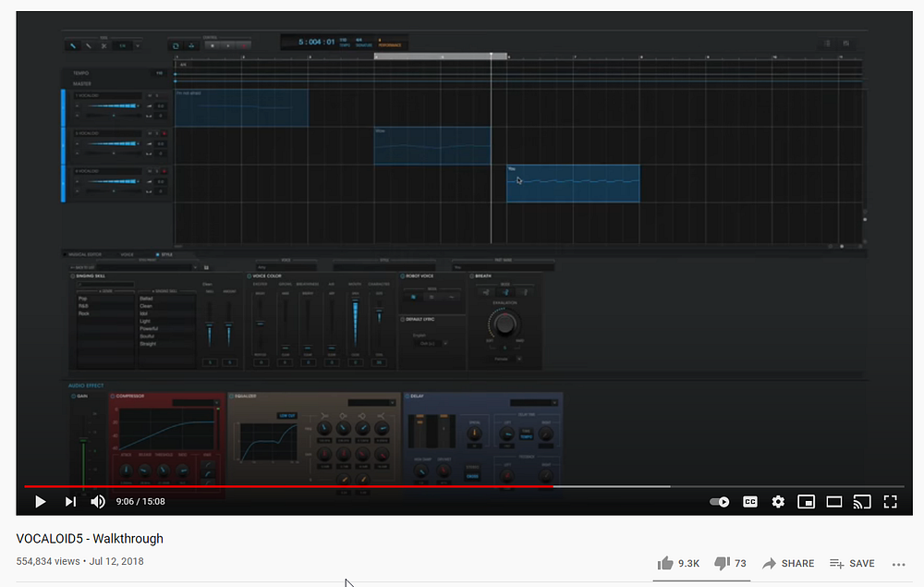Open the three-dot more actions menu
The image size is (924, 587).
click(898, 564)
